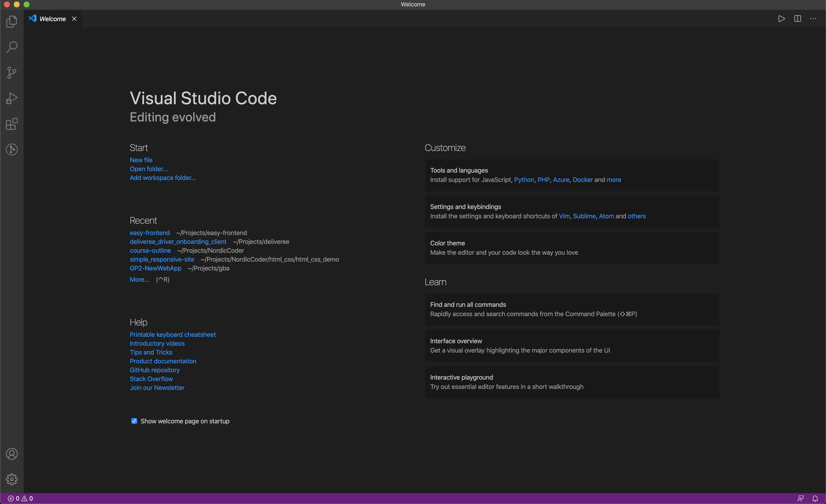Open recent GP2-NewWebApp project
The image size is (826, 504).
click(x=156, y=268)
